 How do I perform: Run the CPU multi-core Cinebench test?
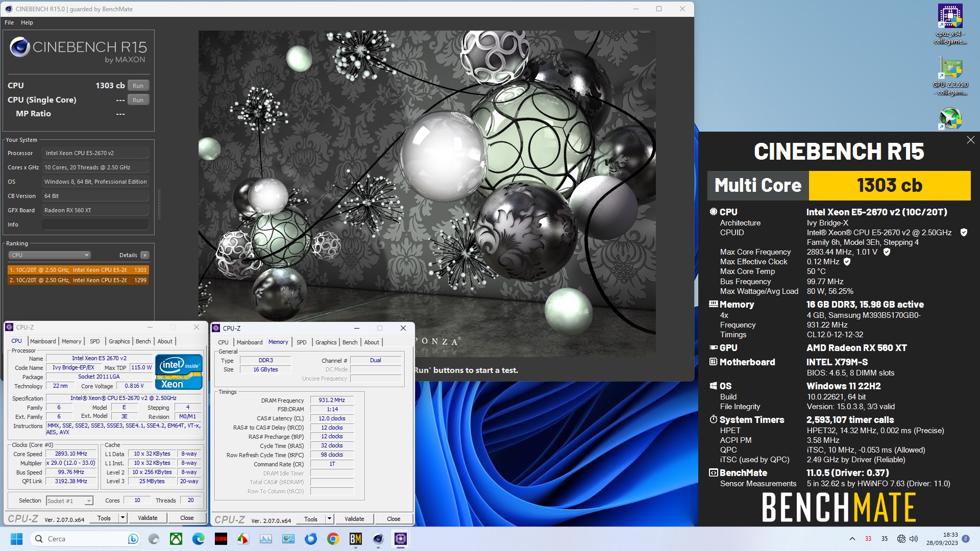point(138,86)
